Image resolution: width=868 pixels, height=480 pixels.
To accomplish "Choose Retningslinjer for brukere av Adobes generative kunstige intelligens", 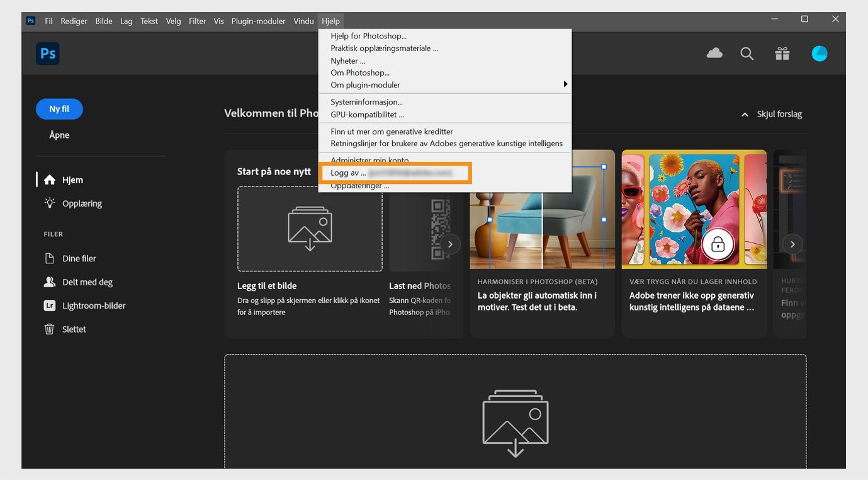I will click(x=445, y=144).
